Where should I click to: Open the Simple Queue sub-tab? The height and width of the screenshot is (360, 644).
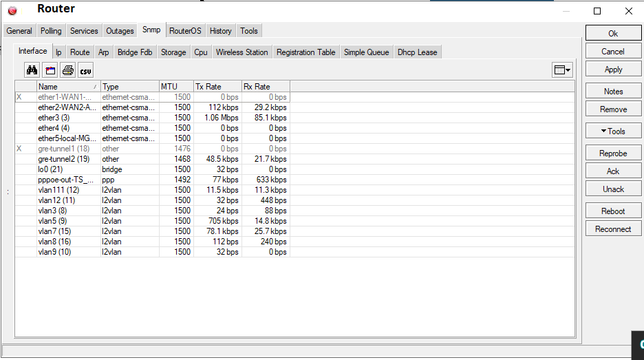pos(366,52)
